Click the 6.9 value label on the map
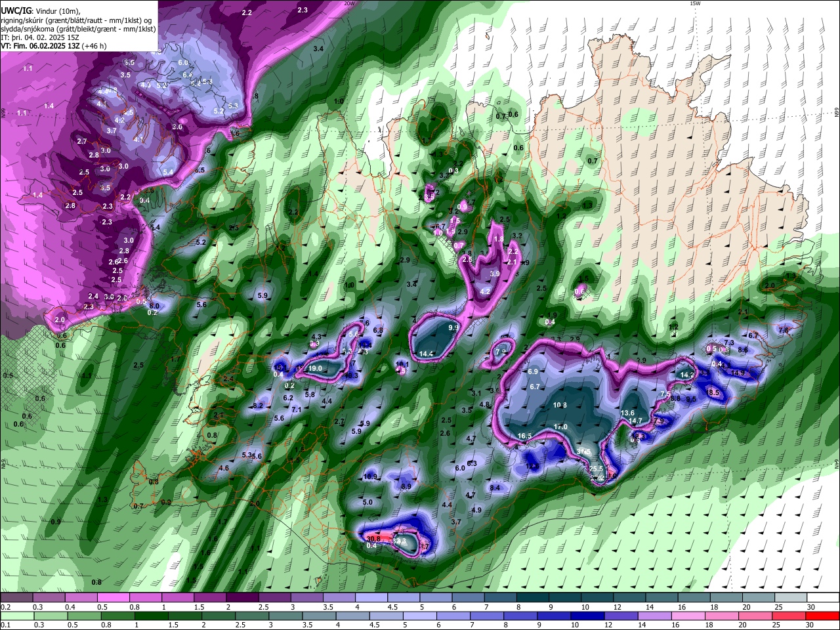840x630 pixels. coord(533,371)
